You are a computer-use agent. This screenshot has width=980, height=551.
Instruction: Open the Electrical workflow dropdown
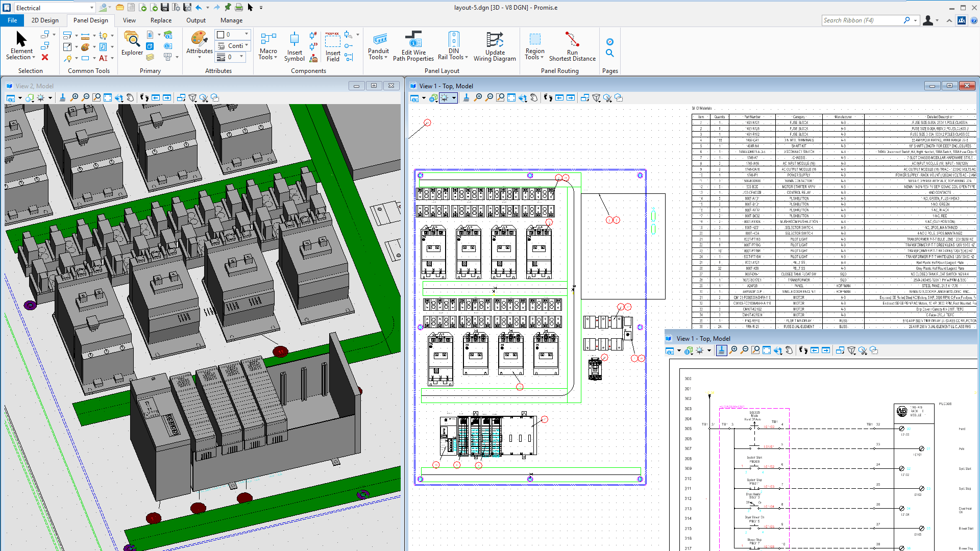point(92,8)
